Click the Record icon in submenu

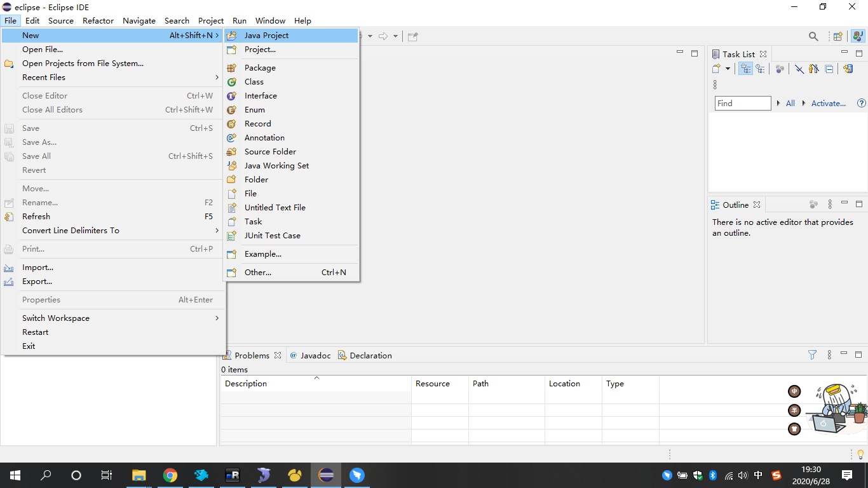(x=232, y=124)
